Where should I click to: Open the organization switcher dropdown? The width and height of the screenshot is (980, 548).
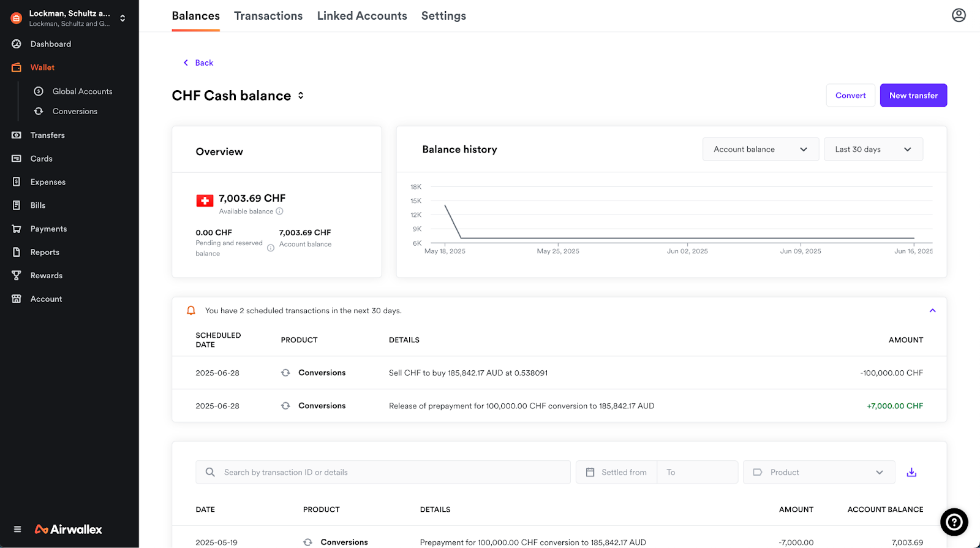tap(123, 18)
